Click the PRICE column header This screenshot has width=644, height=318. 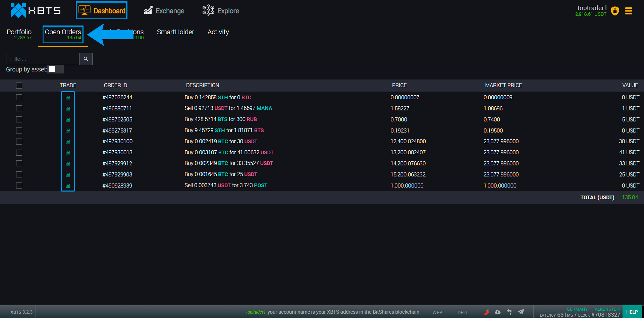pyautogui.click(x=399, y=86)
